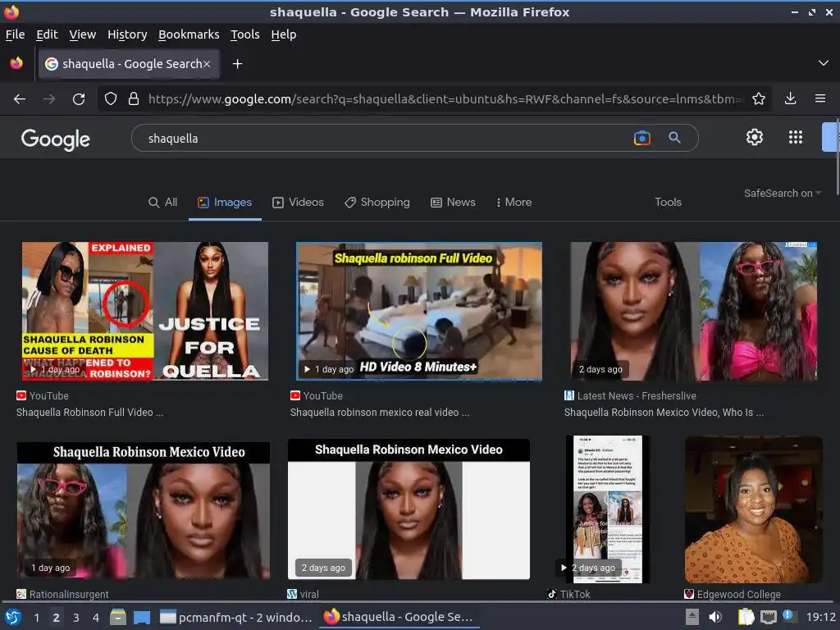
Task: Switch to the All results tab
Action: point(163,202)
